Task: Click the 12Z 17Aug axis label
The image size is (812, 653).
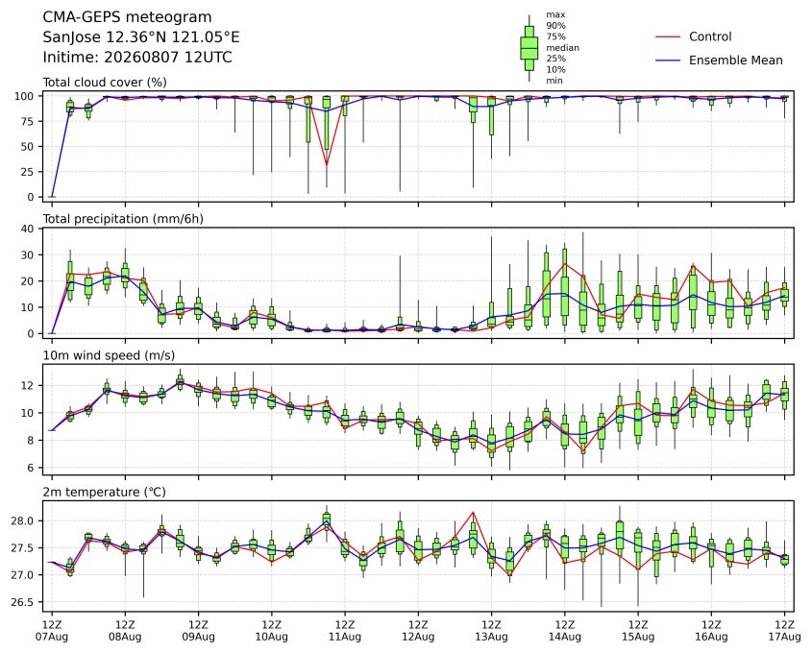Action: (784, 631)
